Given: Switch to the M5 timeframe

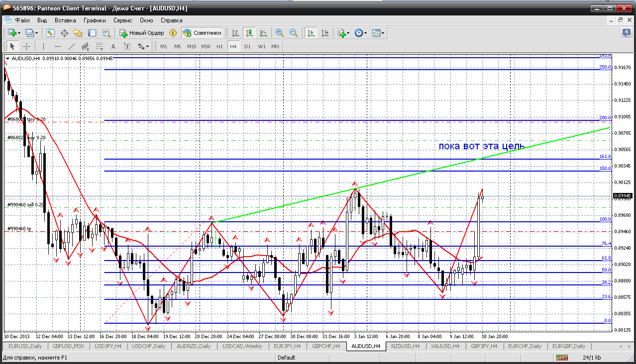Looking at the screenshot, I should tap(178, 46).
